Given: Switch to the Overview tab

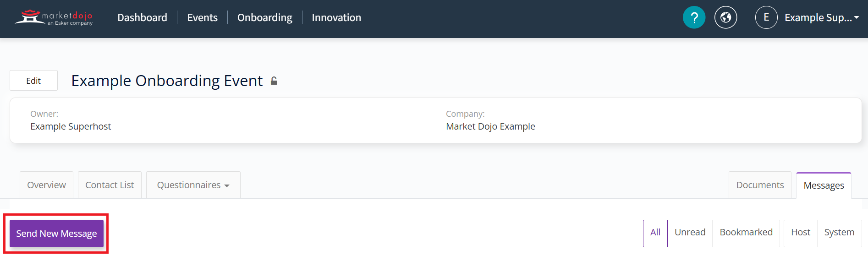Looking at the screenshot, I should (46, 185).
